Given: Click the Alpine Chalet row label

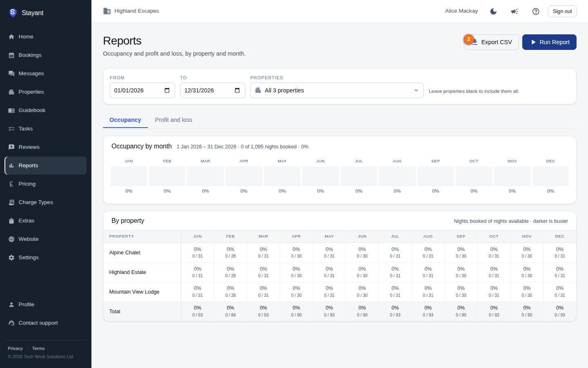Looking at the screenshot, I should click(125, 253).
